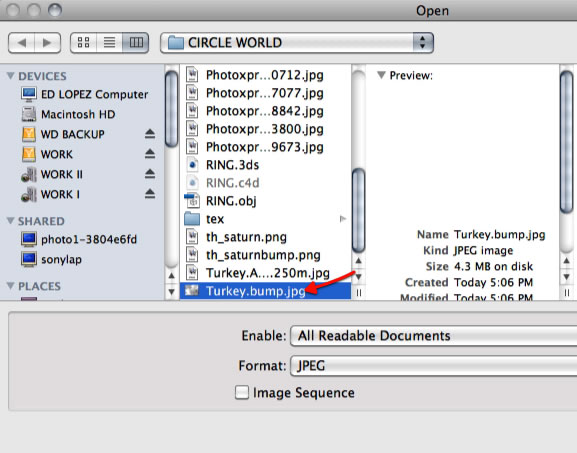Go back with the left arrow button
577x453 pixels.
[x=21, y=43]
